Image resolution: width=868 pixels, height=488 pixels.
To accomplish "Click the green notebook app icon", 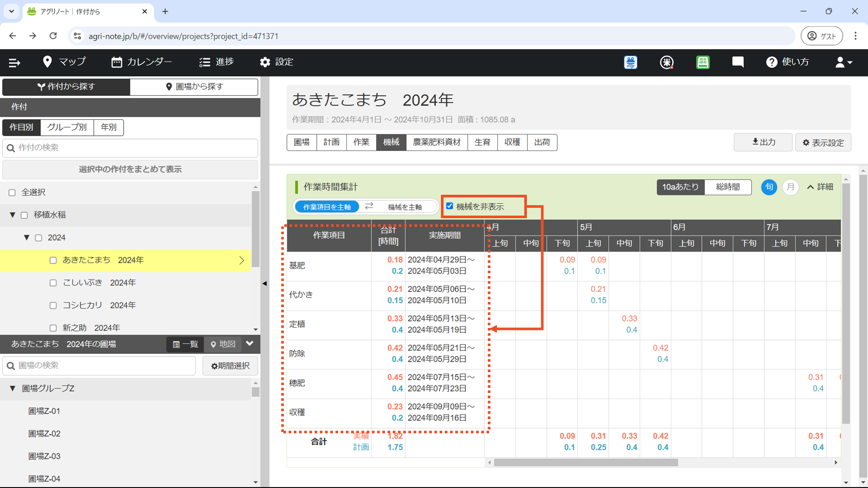I will pos(703,62).
